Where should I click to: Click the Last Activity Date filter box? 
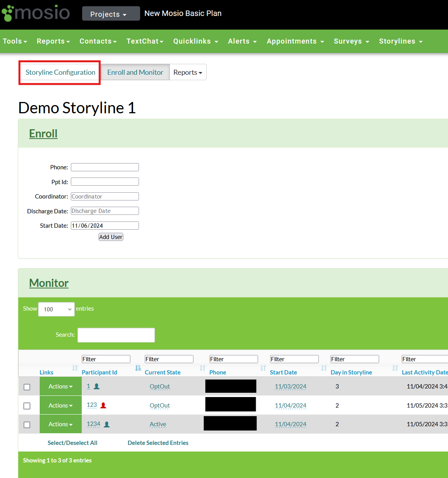425,359
